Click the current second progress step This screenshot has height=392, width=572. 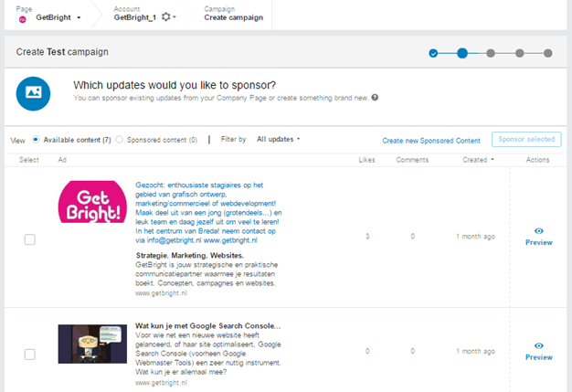point(462,53)
